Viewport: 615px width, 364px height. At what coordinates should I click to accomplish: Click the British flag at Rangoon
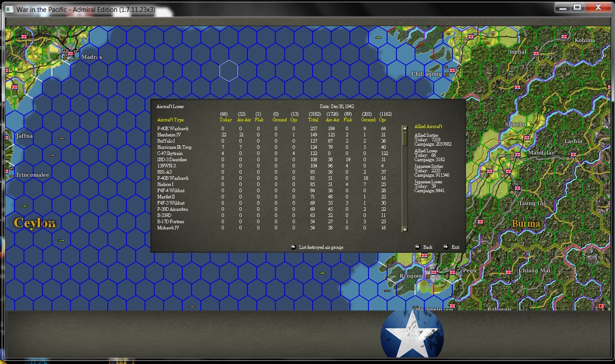[434, 272]
